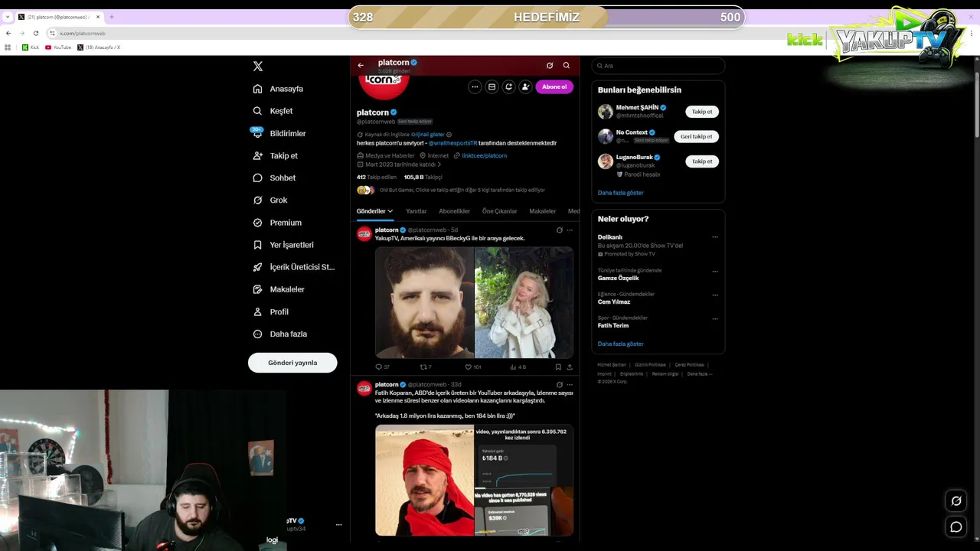This screenshot has height=551, width=980.
Task: Like the YakupTV post
Action: 473,367
